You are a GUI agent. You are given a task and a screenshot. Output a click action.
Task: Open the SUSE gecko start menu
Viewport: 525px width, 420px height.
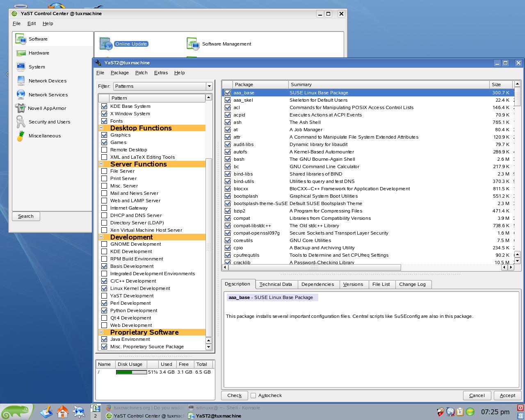click(x=16, y=412)
